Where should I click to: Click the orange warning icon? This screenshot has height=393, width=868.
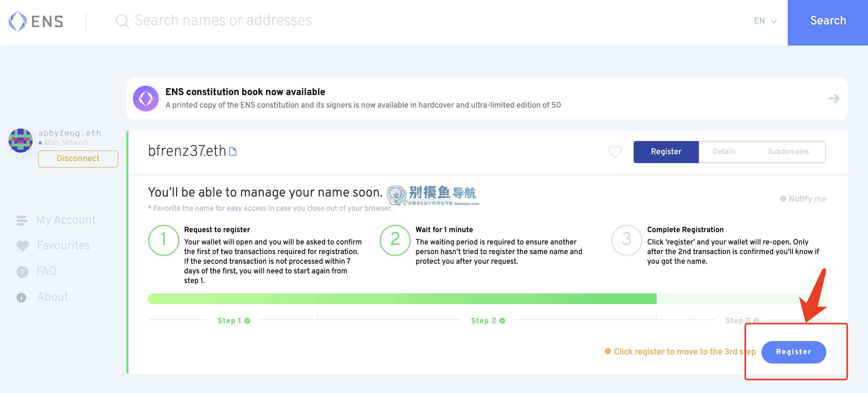pyautogui.click(x=608, y=351)
